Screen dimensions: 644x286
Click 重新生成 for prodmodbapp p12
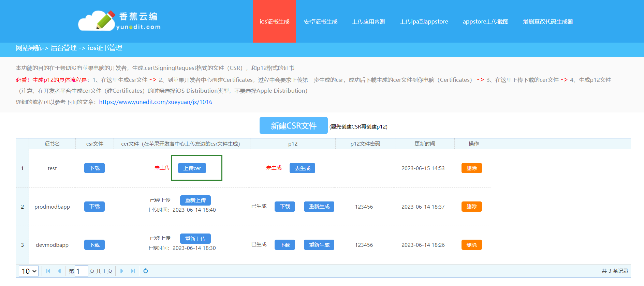(x=319, y=207)
